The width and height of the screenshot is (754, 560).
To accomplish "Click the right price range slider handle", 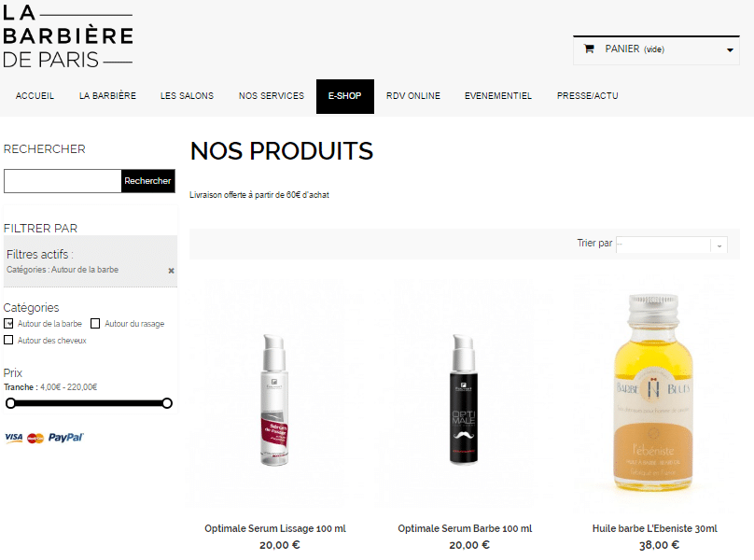I will 167,403.
